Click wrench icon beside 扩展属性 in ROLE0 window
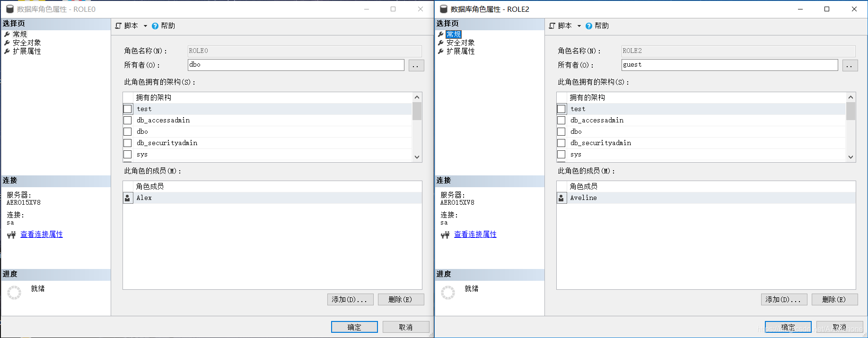The width and height of the screenshot is (868, 338). point(7,52)
